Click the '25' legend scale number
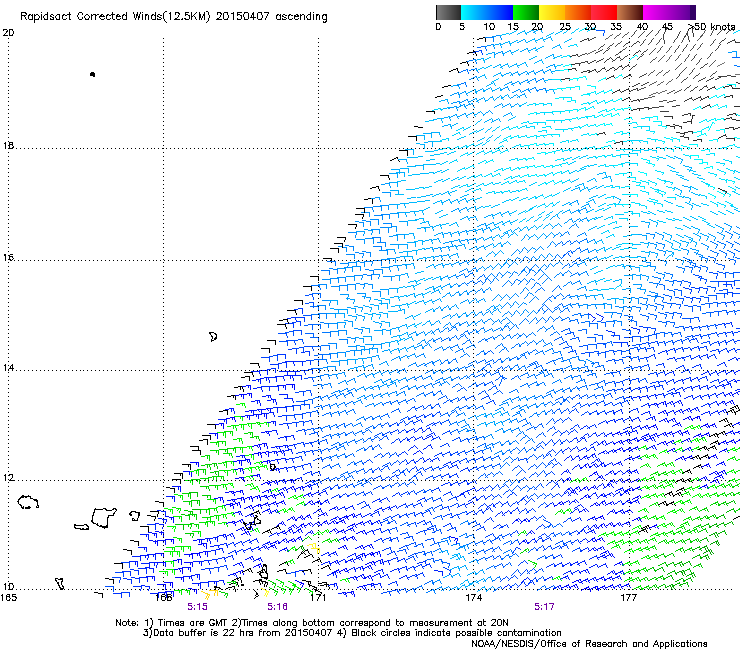This screenshot has height=650, width=740. click(x=565, y=27)
